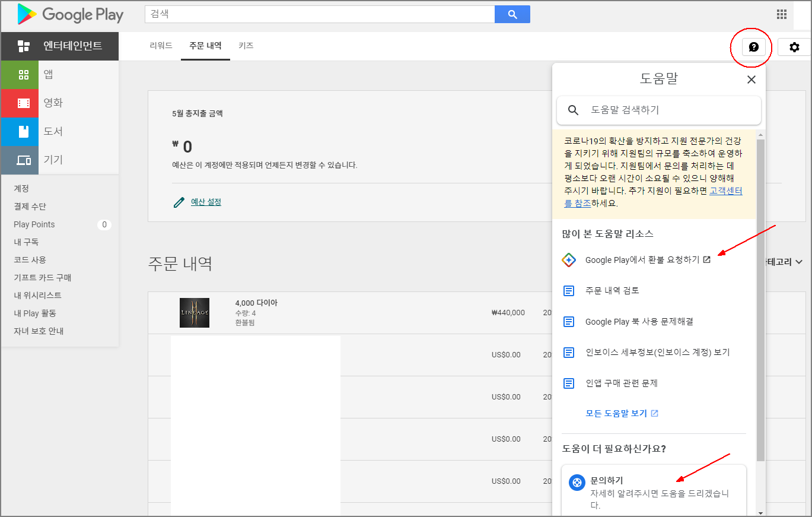Screen dimensions: 812x517
Task: Click the 엔터테인먼트 grid icon
Action: click(24, 46)
